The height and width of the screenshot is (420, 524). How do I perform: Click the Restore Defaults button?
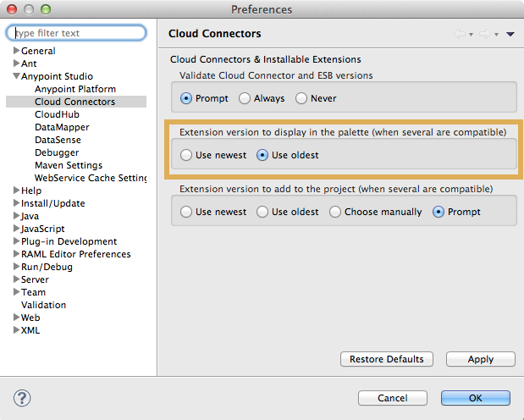point(387,359)
